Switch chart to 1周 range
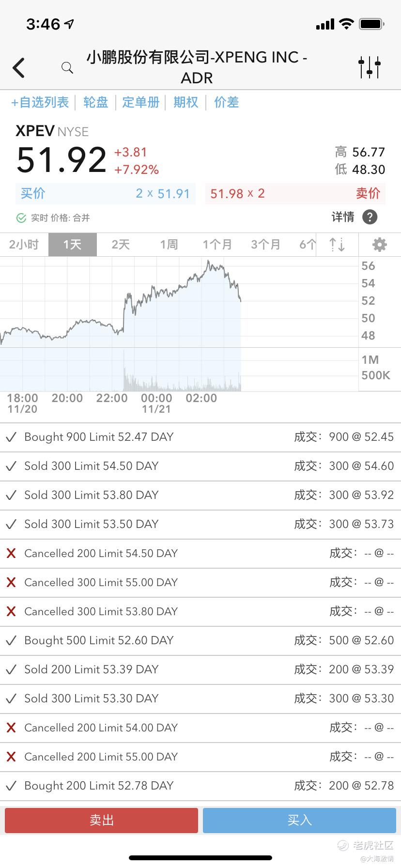 169,245
